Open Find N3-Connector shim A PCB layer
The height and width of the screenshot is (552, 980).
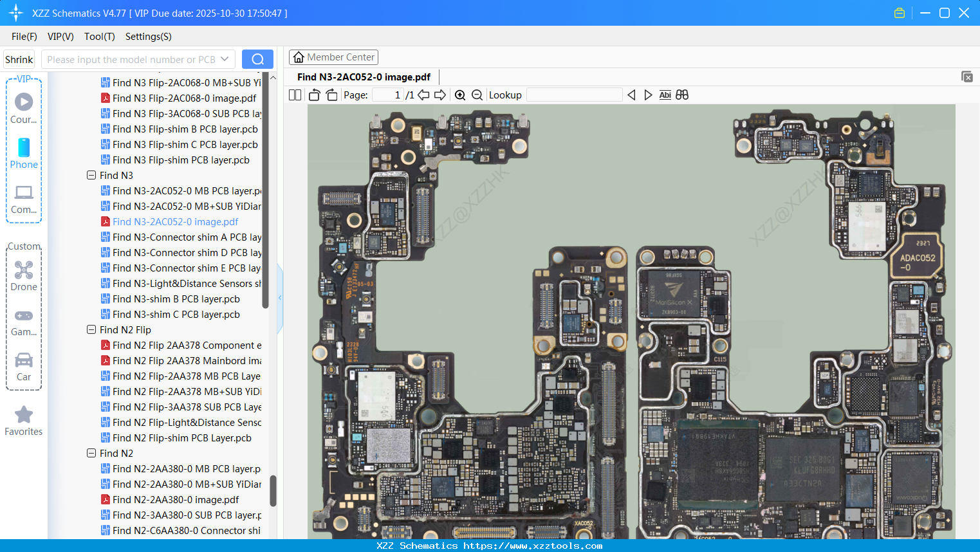click(x=181, y=237)
